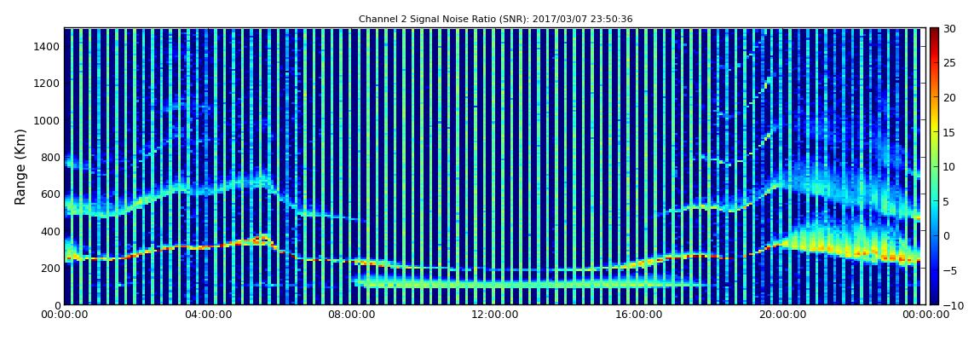
Task: Click the colorbar tick label 15
Action: pos(950,132)
